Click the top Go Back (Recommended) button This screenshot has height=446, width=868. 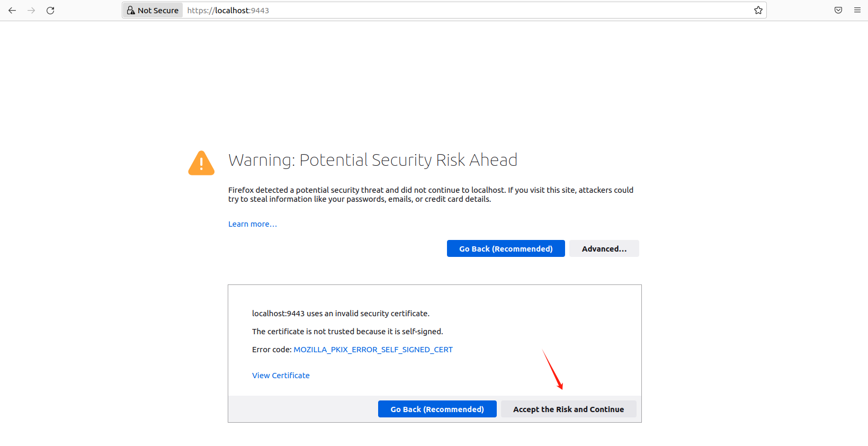coord(506,248)
